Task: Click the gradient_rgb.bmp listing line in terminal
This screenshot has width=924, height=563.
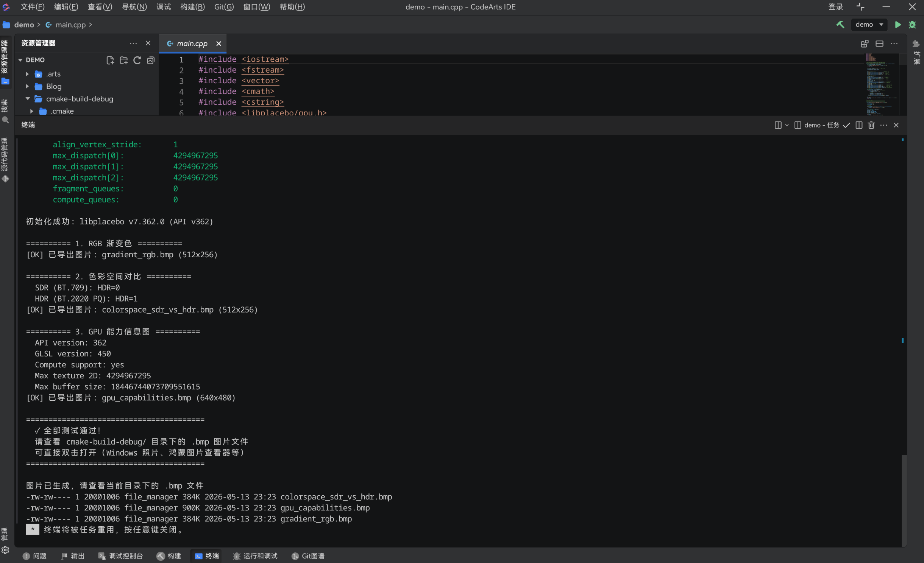Action: tap(189, 519)
